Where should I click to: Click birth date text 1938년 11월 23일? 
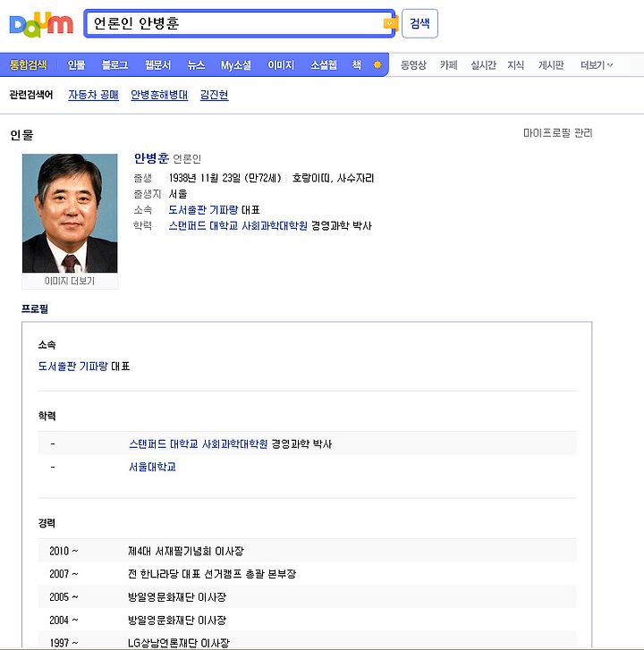pyautogui.click(x=204, y=178)
